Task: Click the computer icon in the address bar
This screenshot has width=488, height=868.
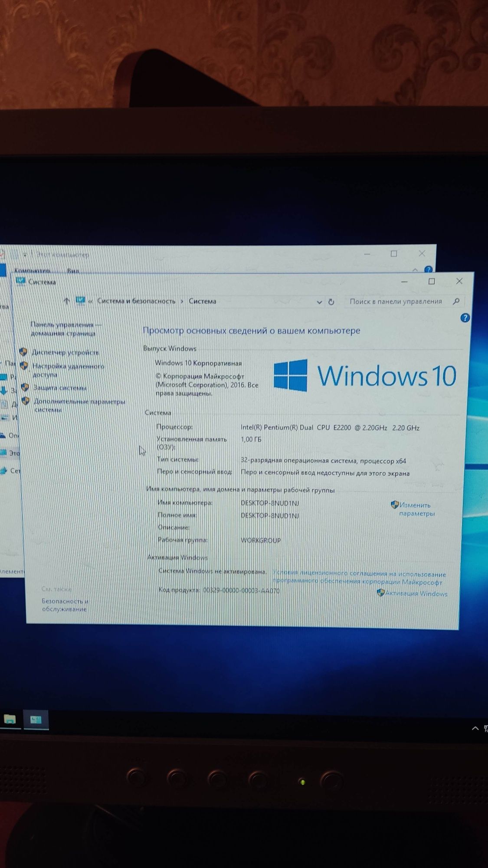Action: coord(80,300)
